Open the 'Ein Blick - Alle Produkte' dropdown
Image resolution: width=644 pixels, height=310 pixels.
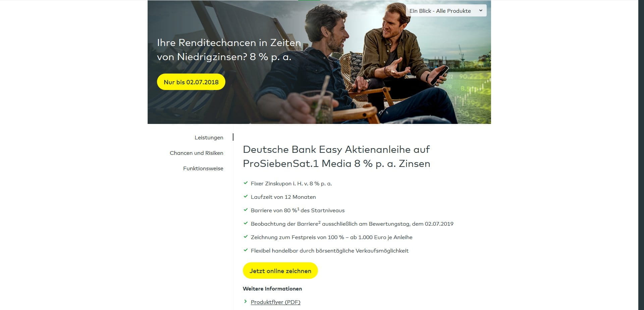pos(446,11)
